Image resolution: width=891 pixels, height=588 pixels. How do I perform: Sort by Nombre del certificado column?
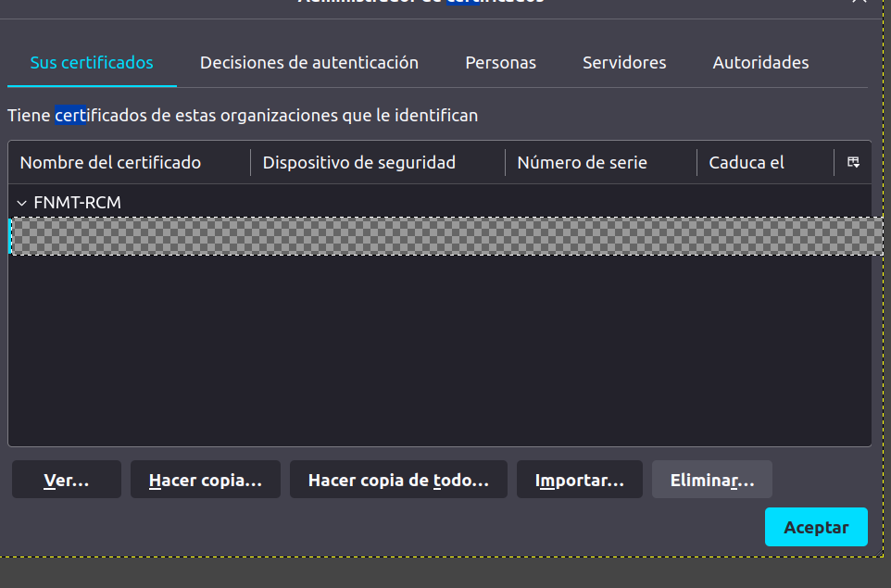click(130, 163)
